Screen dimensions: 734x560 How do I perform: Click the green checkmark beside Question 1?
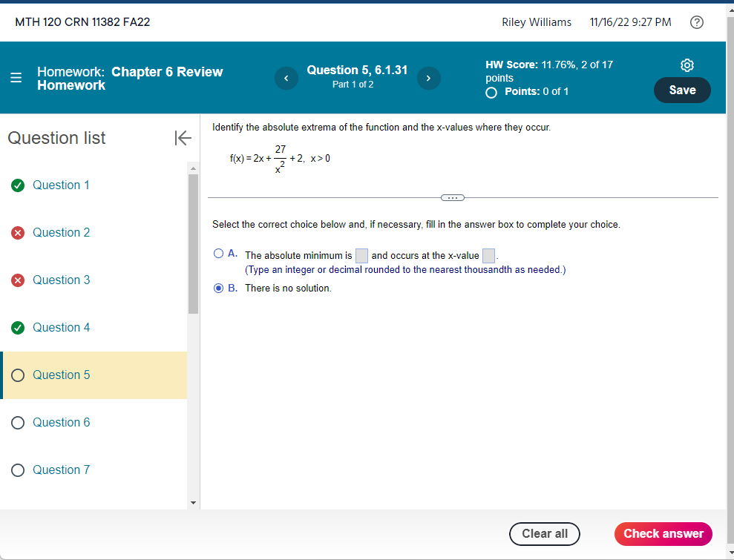coord(18,185)
